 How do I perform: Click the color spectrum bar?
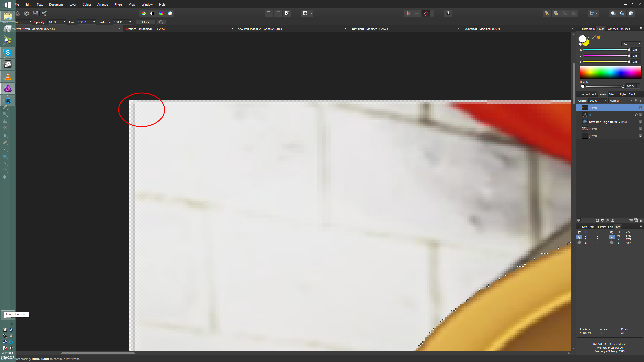[x=611, y=73]
